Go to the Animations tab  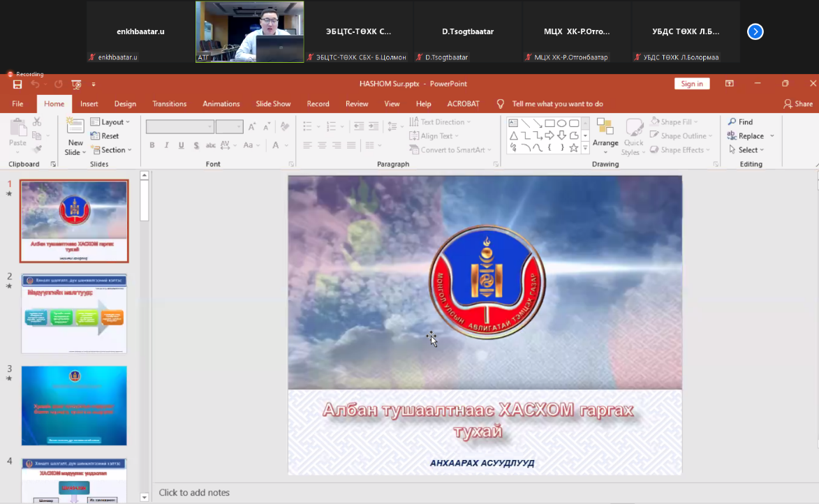[x=221, y=104]
